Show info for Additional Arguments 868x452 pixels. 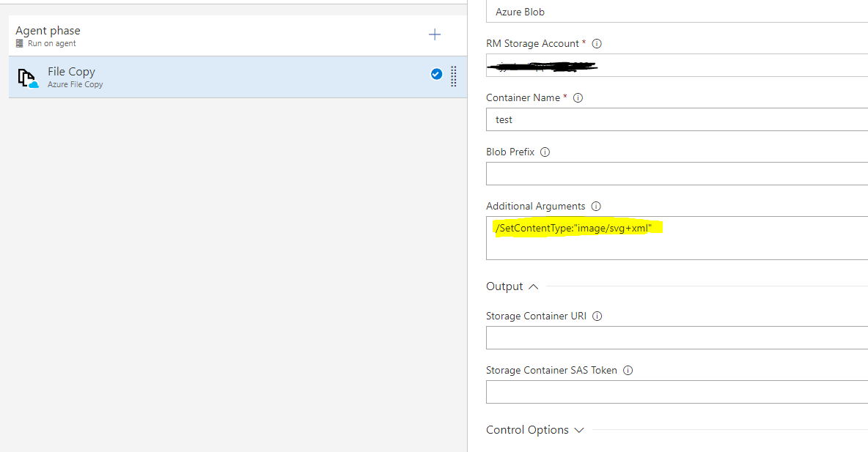click(595, 207)
